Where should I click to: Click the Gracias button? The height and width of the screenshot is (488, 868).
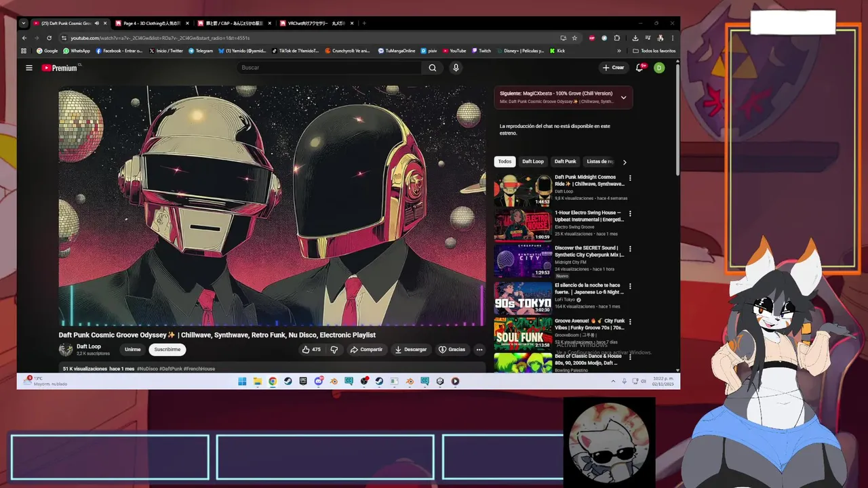[452, 350]
